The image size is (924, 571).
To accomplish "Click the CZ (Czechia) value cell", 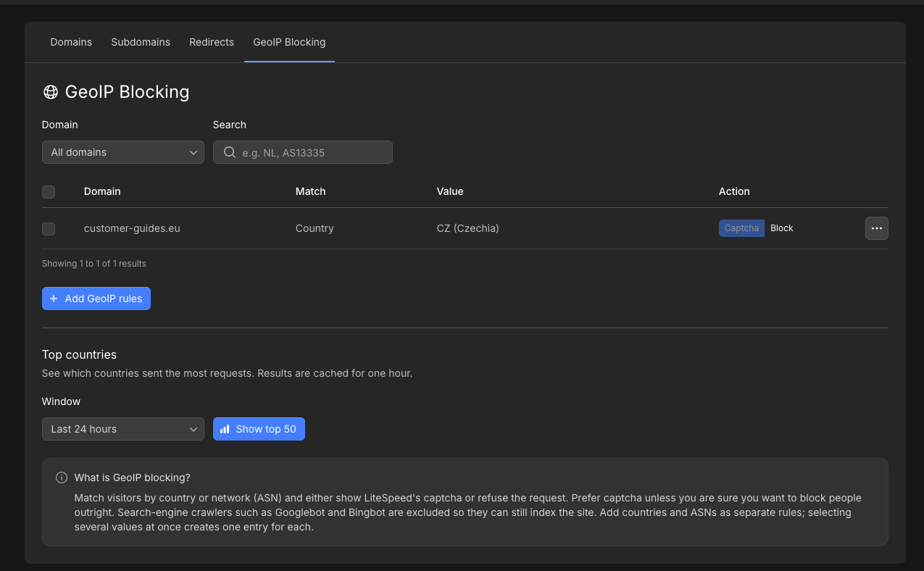I will 468,228.
